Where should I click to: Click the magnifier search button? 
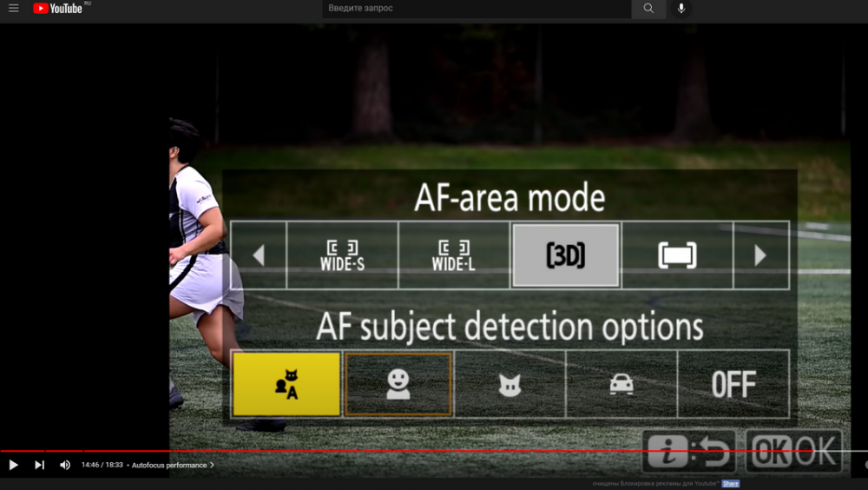(x=648, y=9)
